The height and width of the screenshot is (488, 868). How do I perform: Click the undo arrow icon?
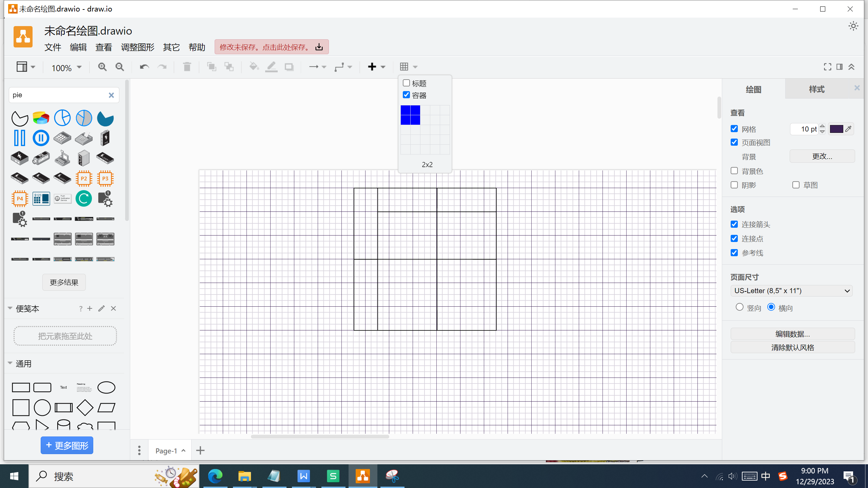click(144, 67)
